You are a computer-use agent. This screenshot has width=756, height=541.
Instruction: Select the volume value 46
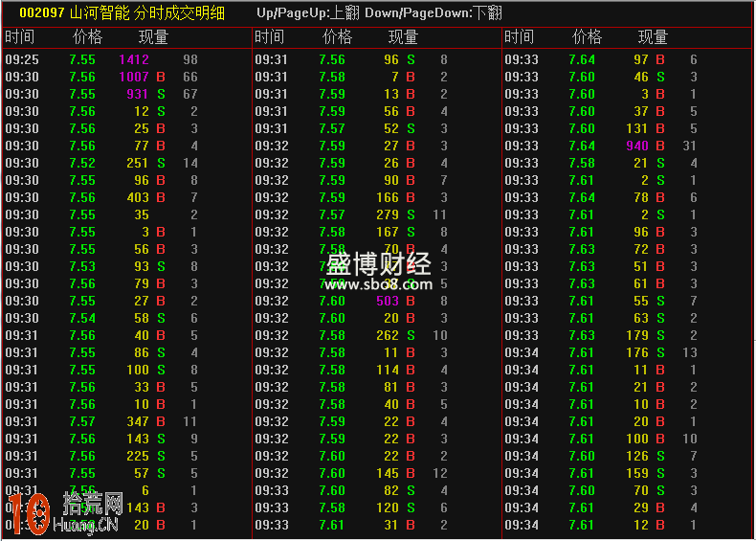tap(641, 77)
